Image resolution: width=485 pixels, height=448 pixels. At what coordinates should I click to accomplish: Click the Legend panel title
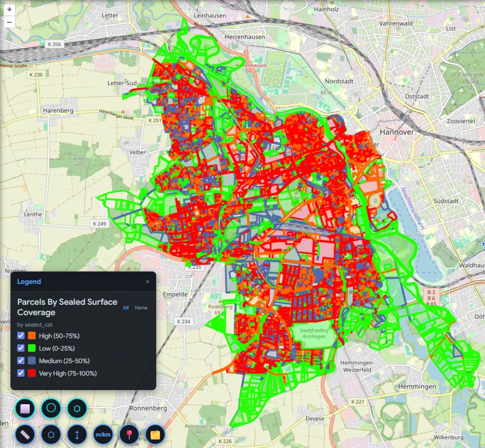point(29,281)
